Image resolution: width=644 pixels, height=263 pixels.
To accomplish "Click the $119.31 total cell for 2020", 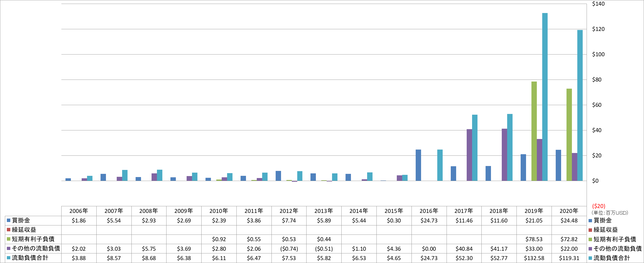I will tap(569, 258).
